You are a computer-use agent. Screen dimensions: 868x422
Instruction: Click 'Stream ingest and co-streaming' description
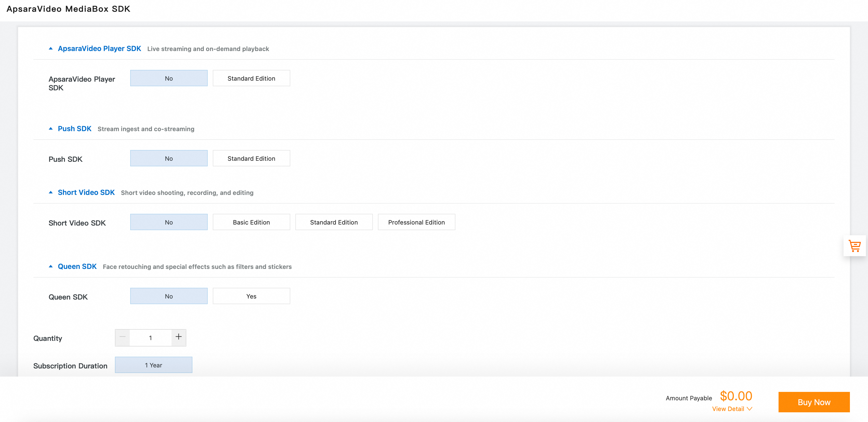click(x=146, y=129)
